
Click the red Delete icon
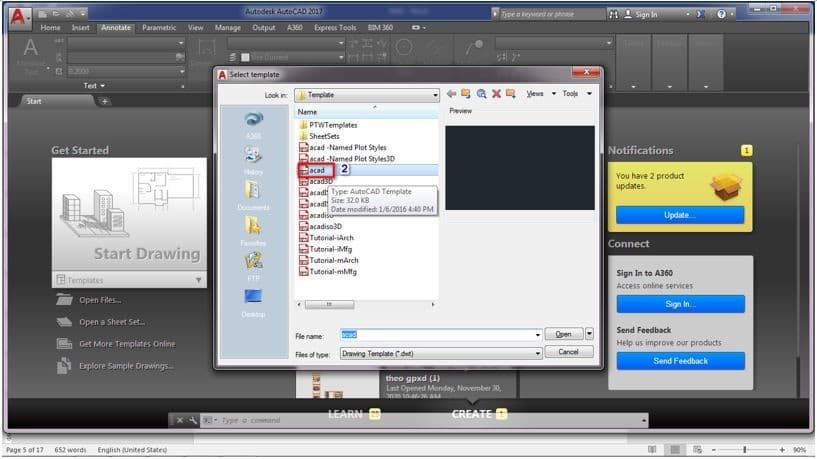click(x=496, y=94)
